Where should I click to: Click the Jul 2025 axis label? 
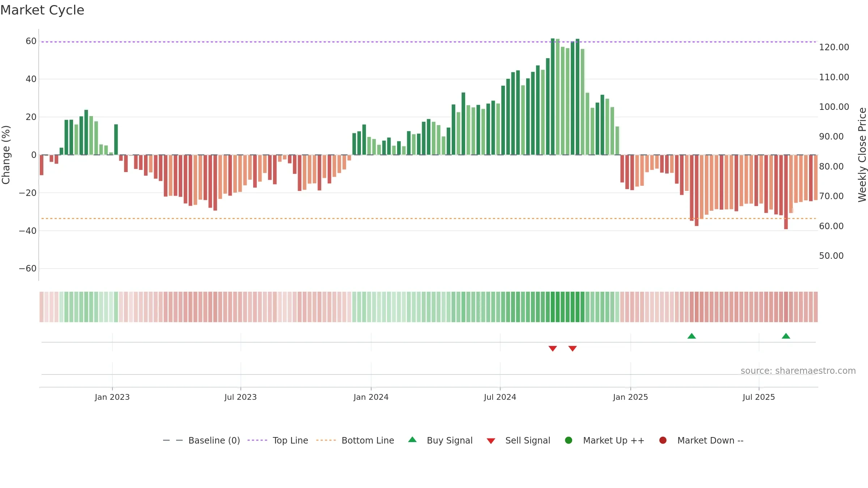(x=759, y=397)
